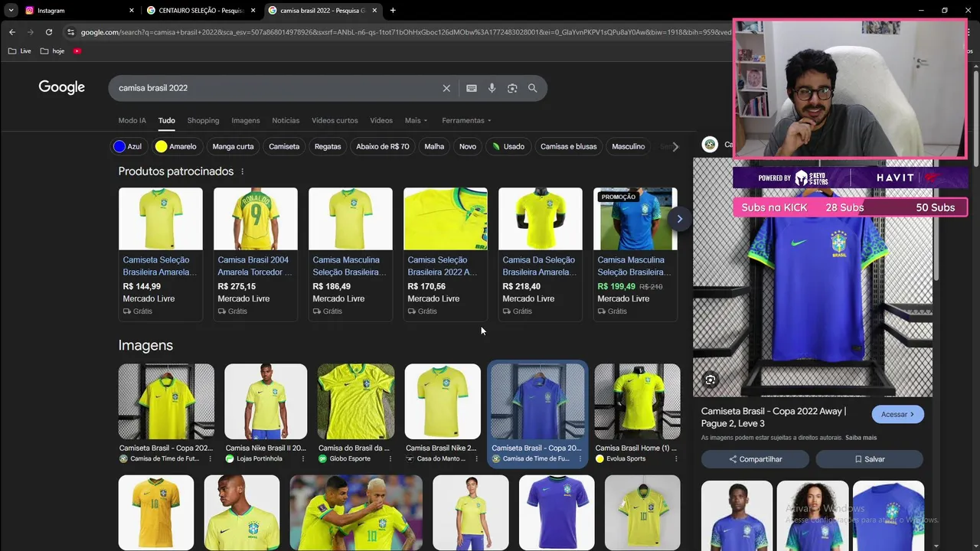Open Camisa Seleção Brasileira Amarela R$ 144,99 listing
This screenshot has height=551, width=980.
(161, 253)
